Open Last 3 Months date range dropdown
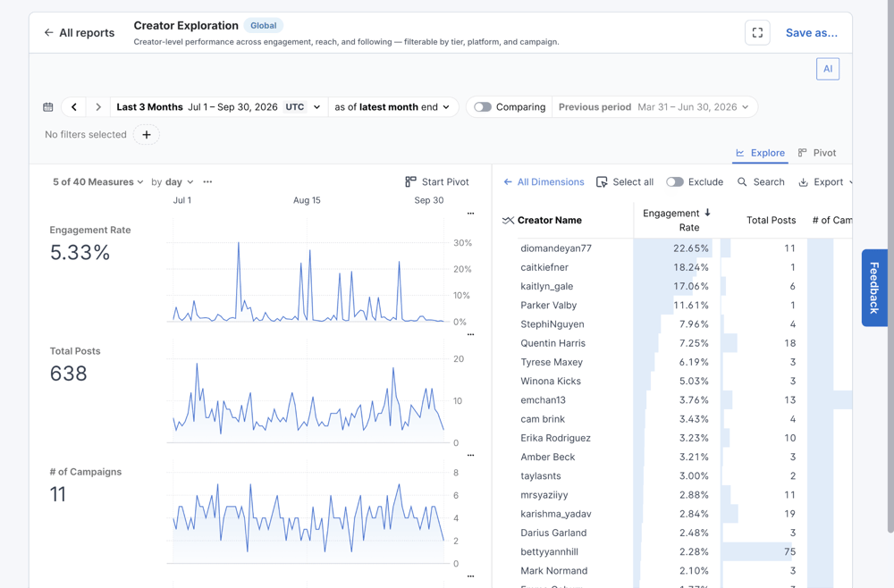Screen dimensions: 894x588 tap(218, 106)
